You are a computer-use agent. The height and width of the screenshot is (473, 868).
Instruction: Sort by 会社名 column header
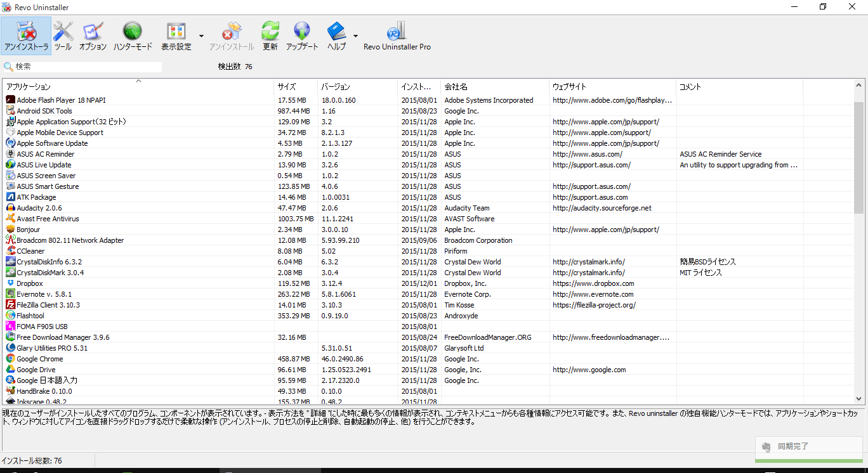click(495, 86)
